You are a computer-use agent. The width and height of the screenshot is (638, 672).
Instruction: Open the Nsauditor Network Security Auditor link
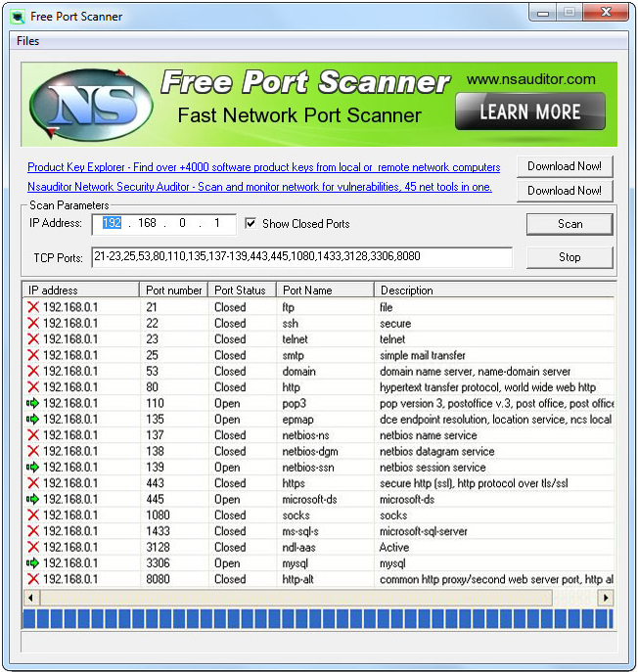(x=259, y=187)
